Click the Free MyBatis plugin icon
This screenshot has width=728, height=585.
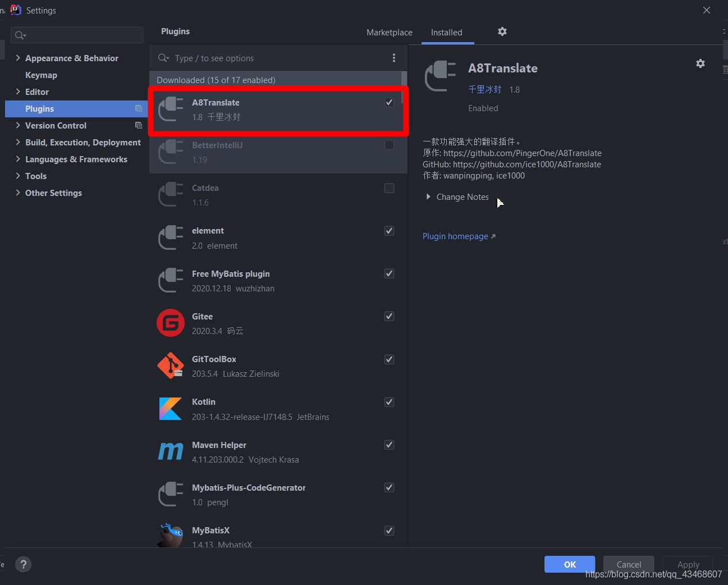pos(171,281)
